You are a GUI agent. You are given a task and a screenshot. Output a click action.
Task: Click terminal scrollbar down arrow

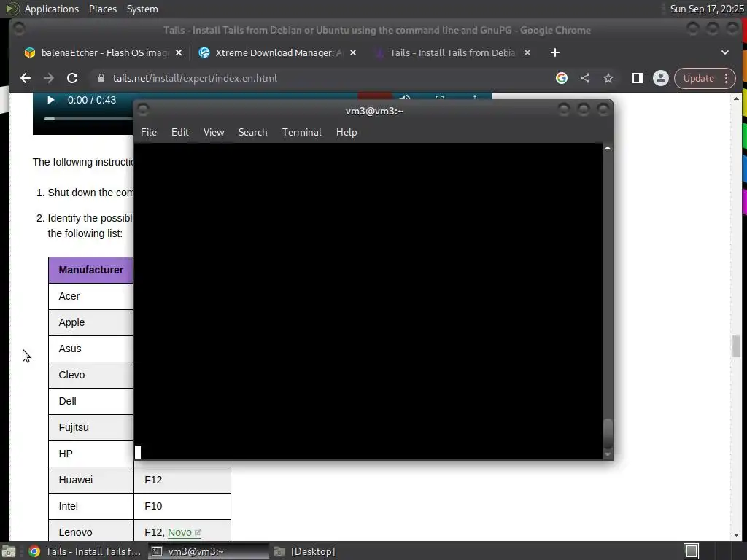[x=608, y=455]
